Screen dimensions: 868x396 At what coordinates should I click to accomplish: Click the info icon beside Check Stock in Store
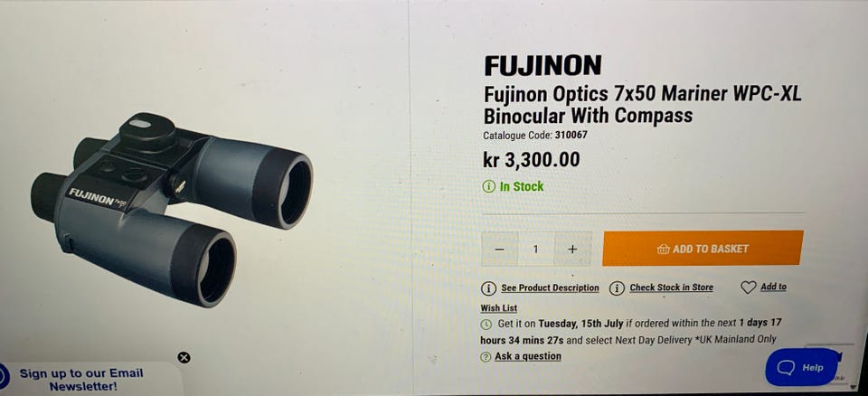coord(617,288)
